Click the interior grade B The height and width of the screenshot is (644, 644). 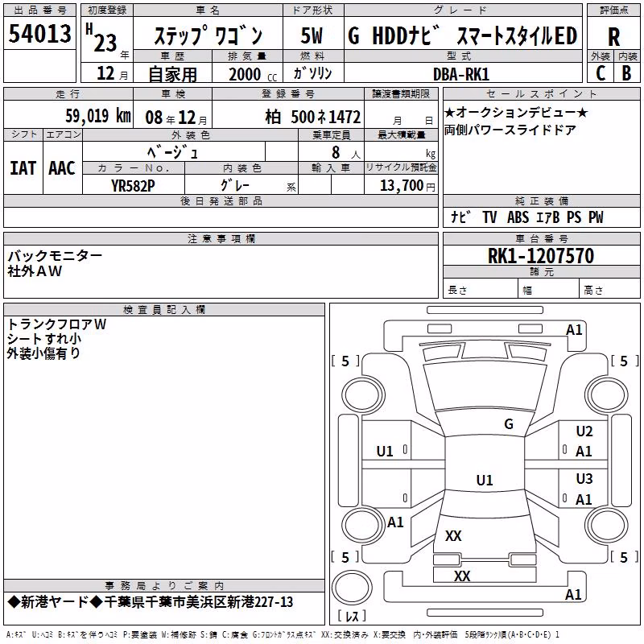click(627, 73)
